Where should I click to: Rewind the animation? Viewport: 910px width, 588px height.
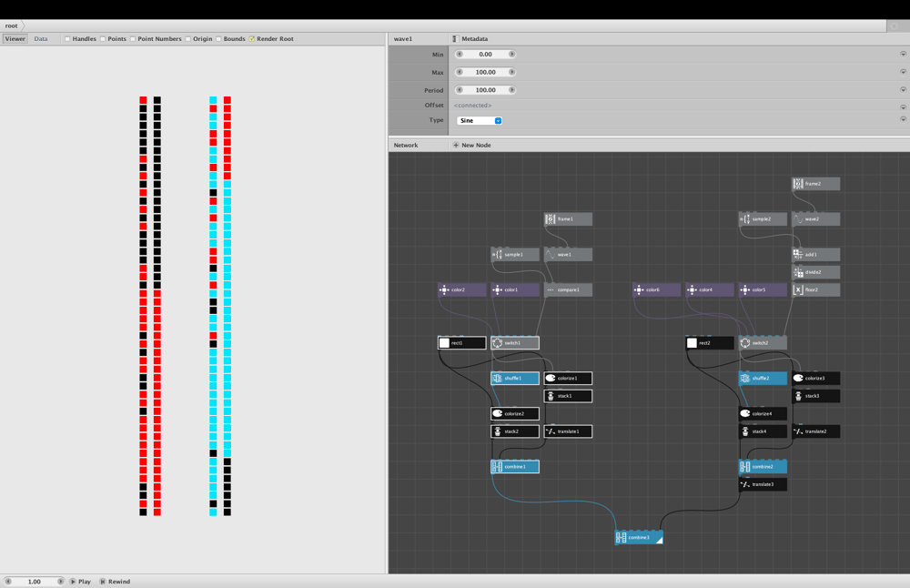tap(115, 581)
